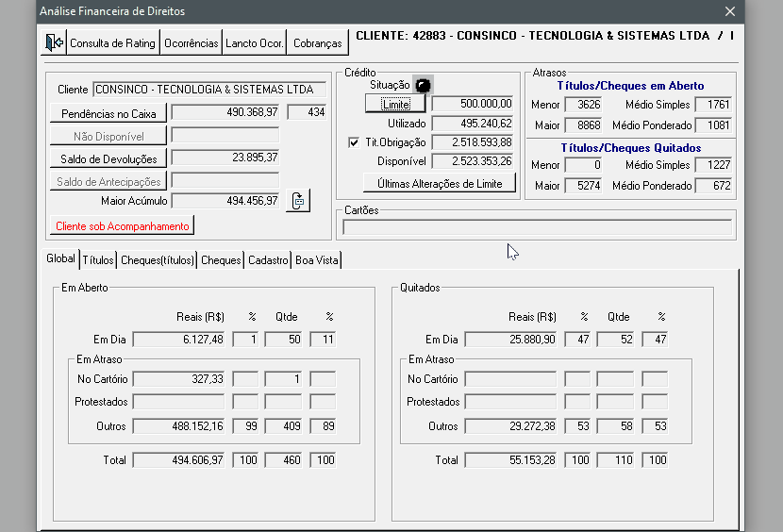Click the exit door icon in toolbar
The width and height of the screenshot is (783, 532).
(x=54, y=42)
